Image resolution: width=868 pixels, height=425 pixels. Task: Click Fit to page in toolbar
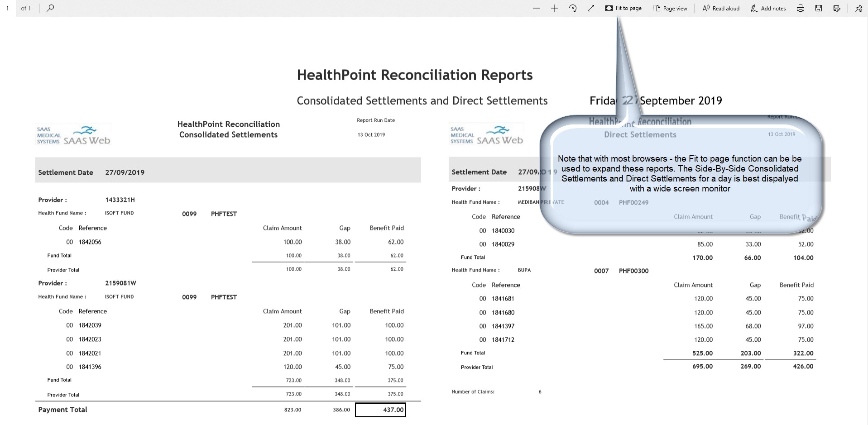(x=623, y=8)
